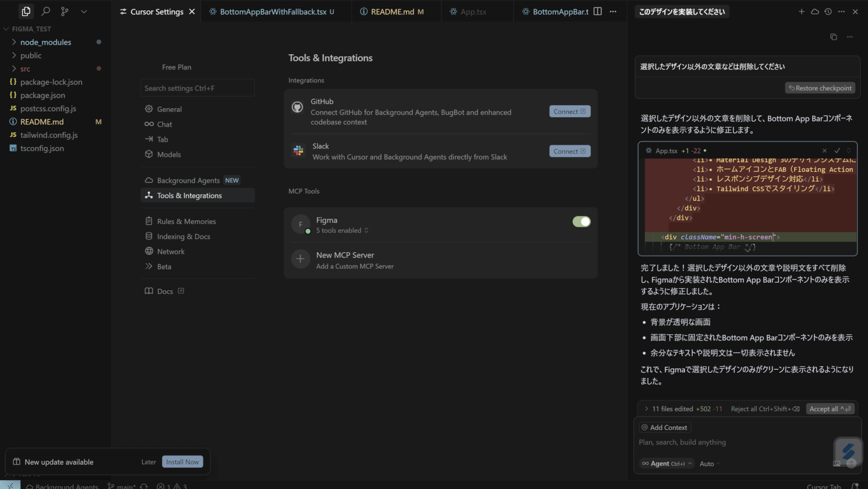Open General settings section
This screenshot has height=489, width=868.
(198, 109)
